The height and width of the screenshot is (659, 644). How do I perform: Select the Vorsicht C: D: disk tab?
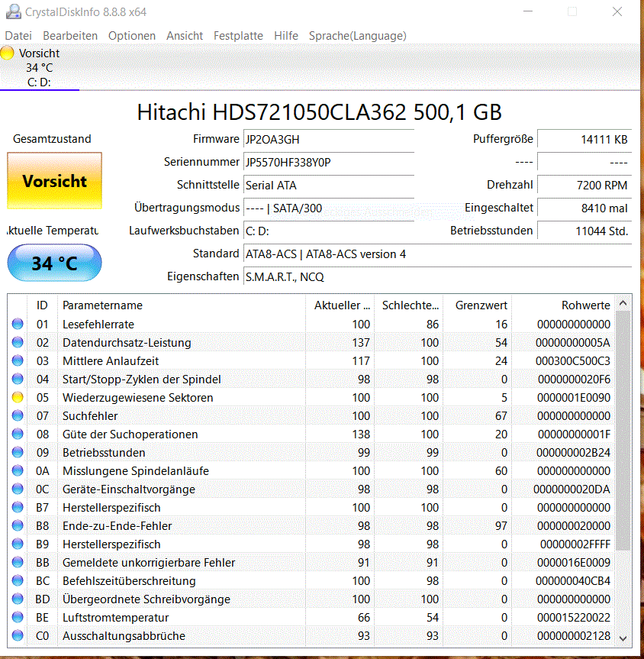40,67
